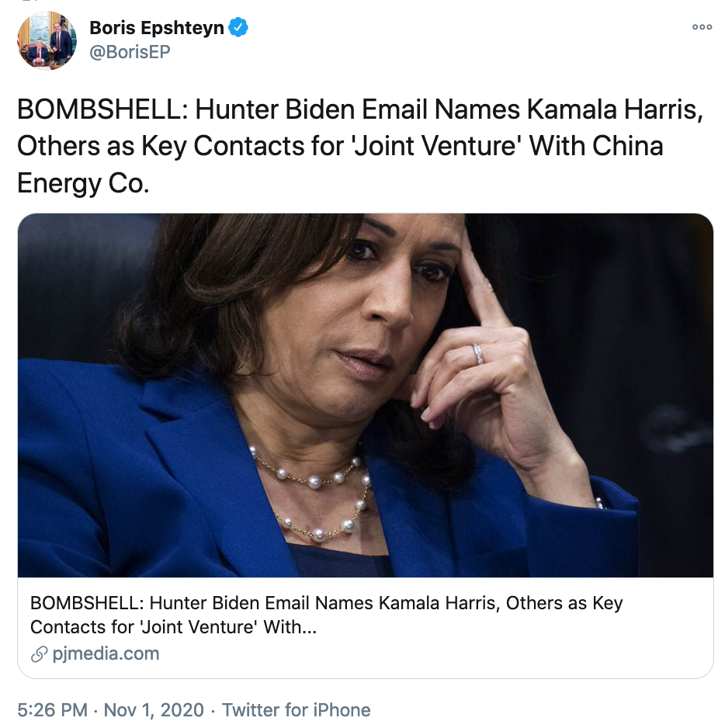
Task: Click the Nov 1, 2020 date
Action: tap(154, 709)
